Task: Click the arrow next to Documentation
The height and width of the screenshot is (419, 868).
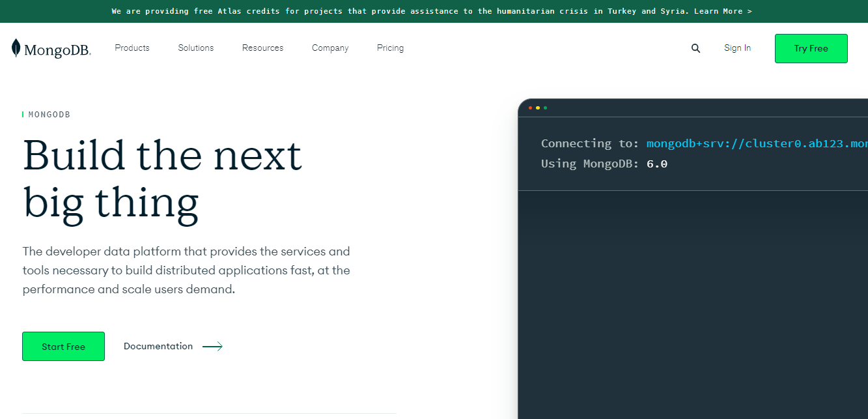Action: pyautogui.click(x=212, y=346)
